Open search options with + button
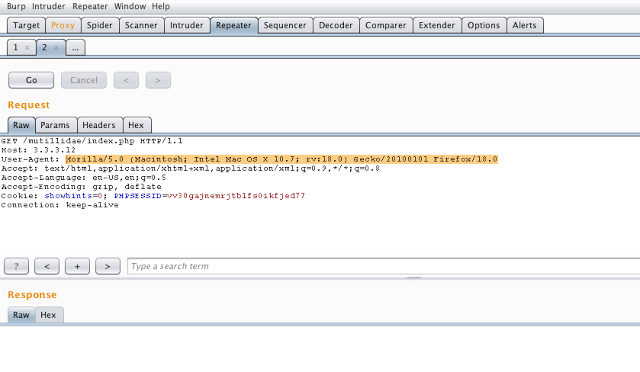 point(77,266)
